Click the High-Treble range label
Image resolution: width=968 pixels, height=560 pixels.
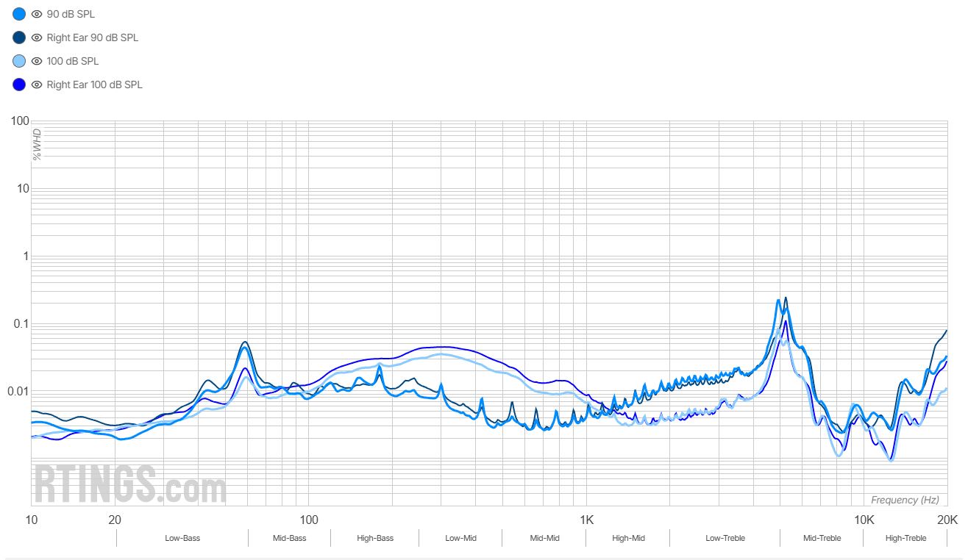pyautogui.click(x=905, y=538)
